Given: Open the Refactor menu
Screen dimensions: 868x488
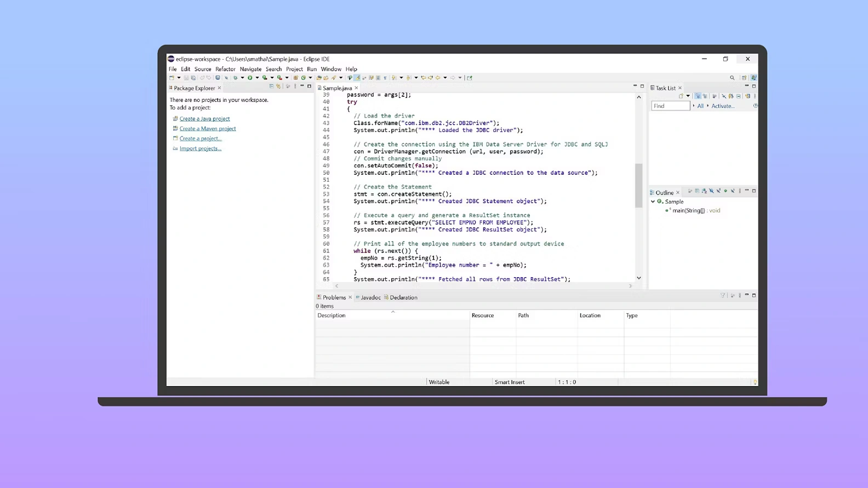Looking at the screenshot, I should (225, 69).
